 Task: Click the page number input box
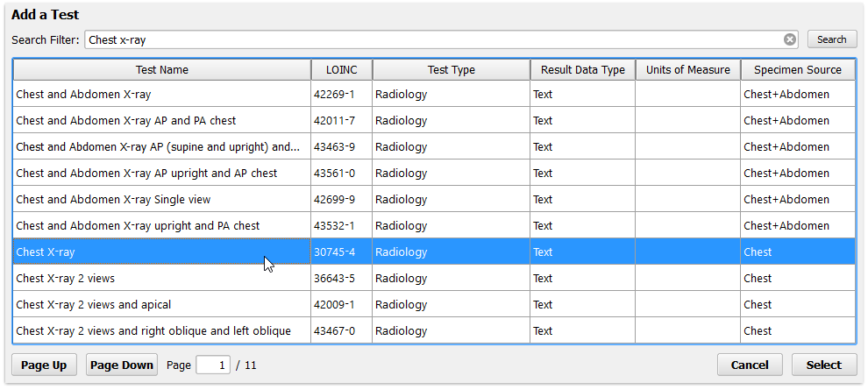(x=213, y=365)
